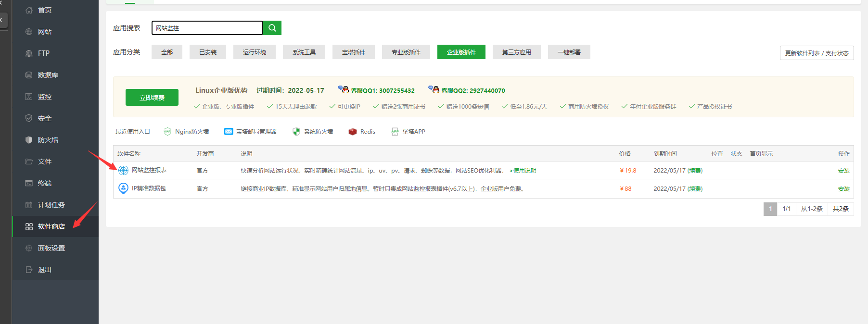Click the firewall icon beside 防火墙
Viewport: 868px width, 324px height.
pyautogui.click(x=29, y=140)
